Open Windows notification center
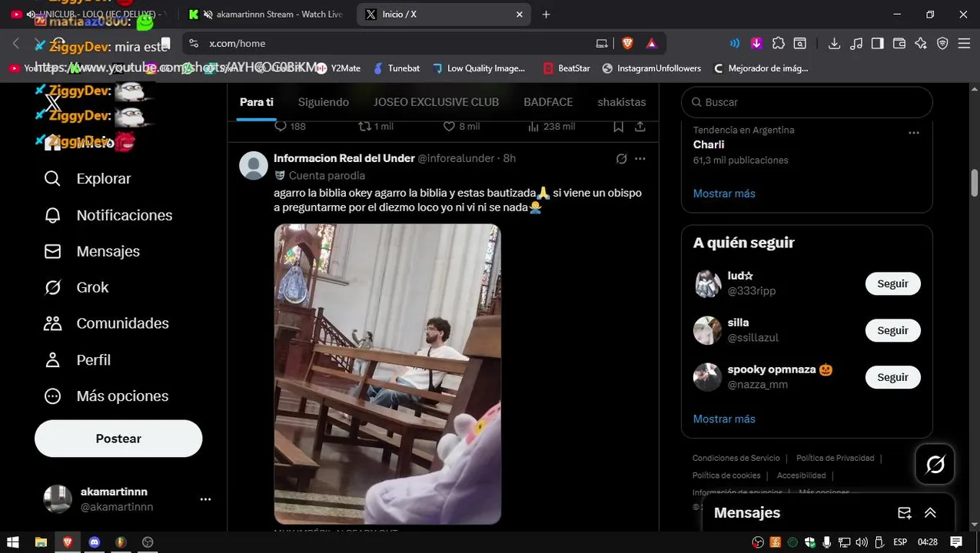980x553 pixels. [956, 542]
